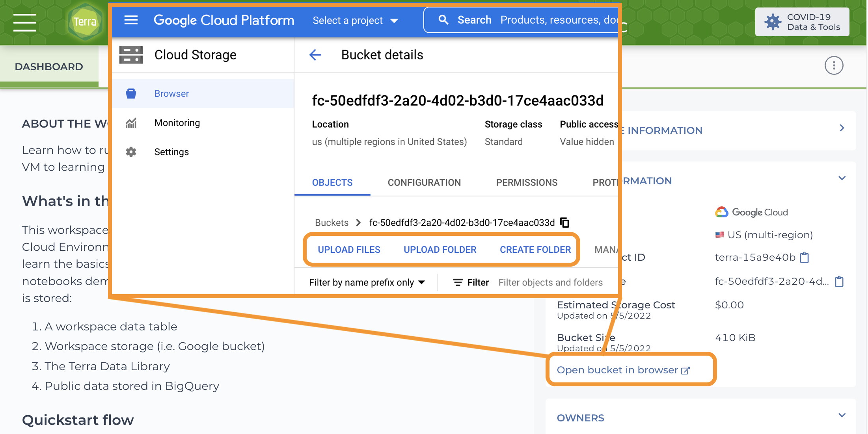
Task: Click Upload Folder button
Action: [x=440, y=250]
